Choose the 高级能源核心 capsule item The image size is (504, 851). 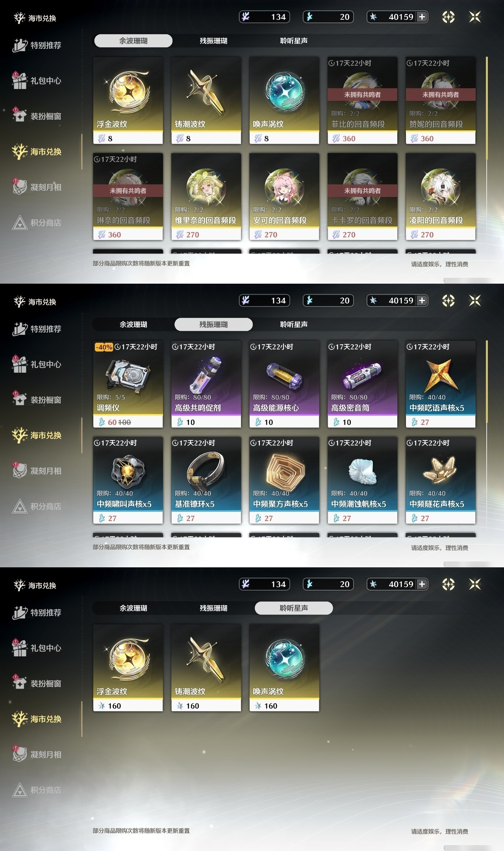click(284, 384)
